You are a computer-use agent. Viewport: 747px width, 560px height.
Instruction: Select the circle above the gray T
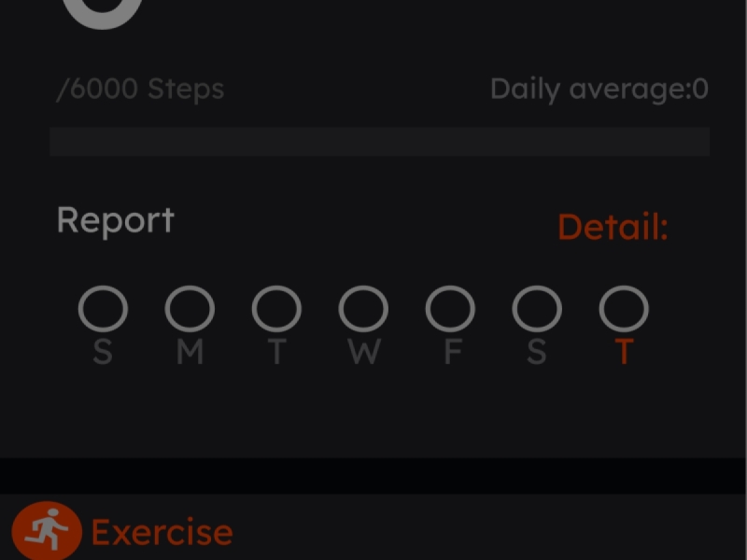click(x=276, y=308)
